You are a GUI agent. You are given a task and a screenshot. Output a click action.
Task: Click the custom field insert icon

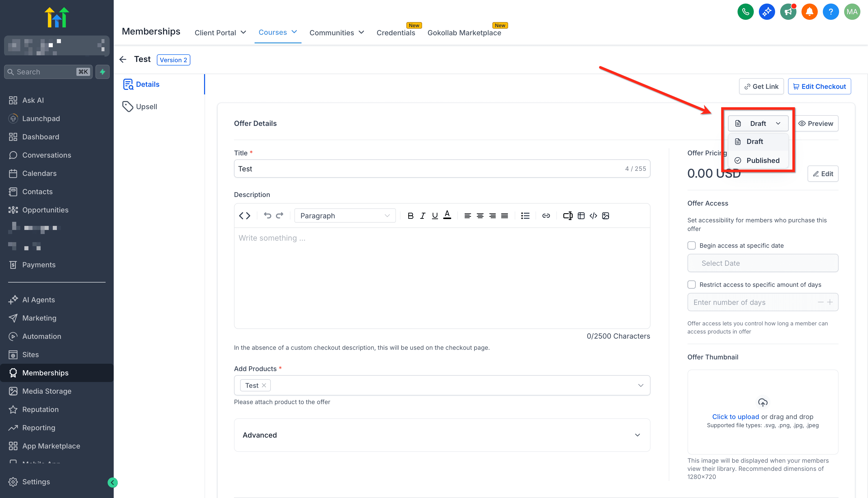[568, 216]
